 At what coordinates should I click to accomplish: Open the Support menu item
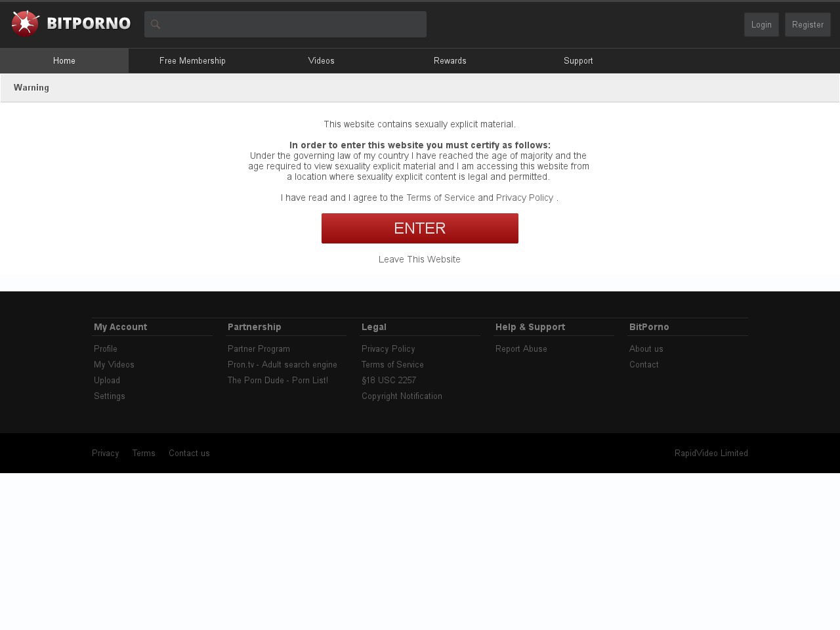578,60
